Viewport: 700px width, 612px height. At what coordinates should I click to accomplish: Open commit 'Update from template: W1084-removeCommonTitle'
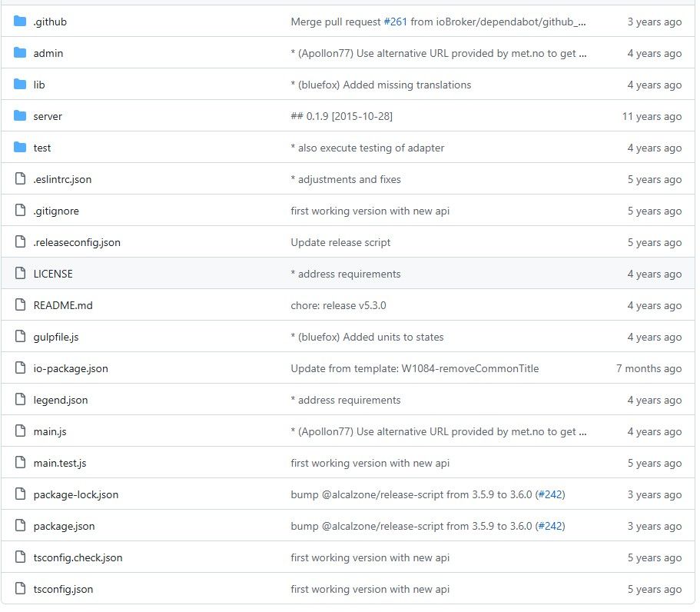tap(415, 368)
